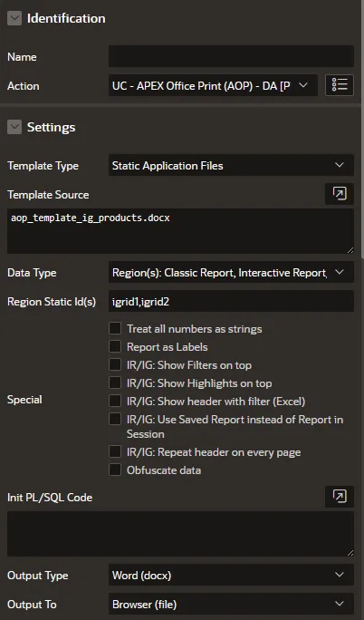Enable IR/IG Show Filters on top
The height and width of the screenshot is (620, 364).
115,364
